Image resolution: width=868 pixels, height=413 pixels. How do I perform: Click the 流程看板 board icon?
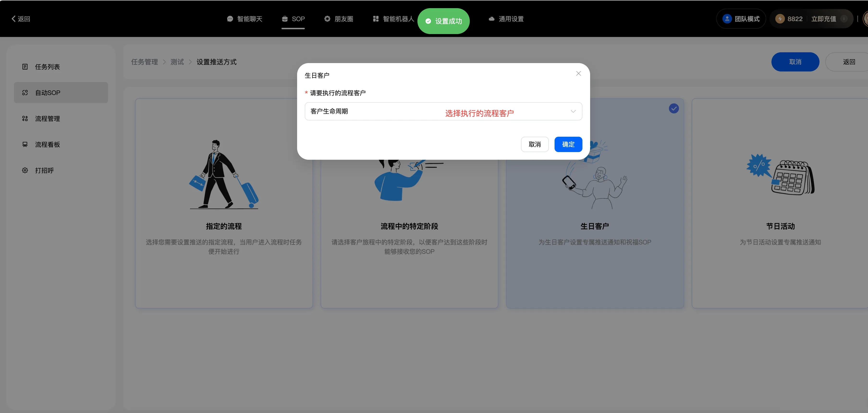(25, 144)
